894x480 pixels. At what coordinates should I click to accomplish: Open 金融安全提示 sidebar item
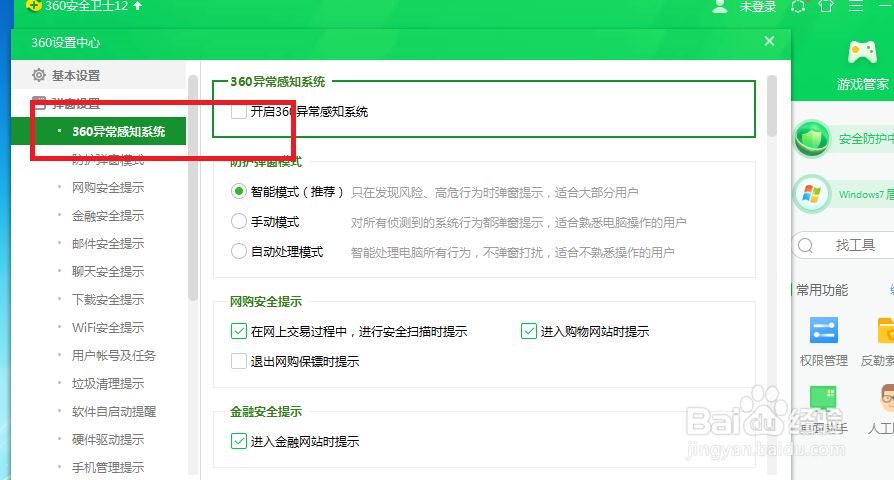[x=108, y=215]
